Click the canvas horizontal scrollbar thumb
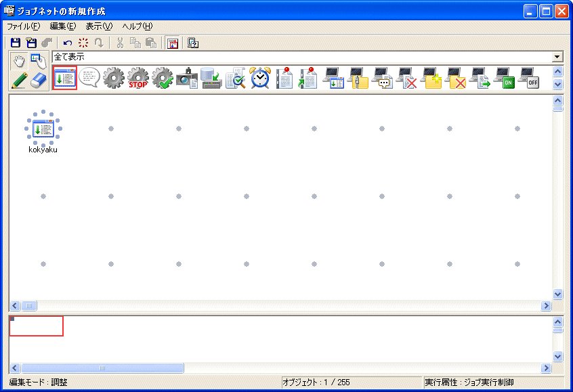573x392 pixels. pos(29,306)
